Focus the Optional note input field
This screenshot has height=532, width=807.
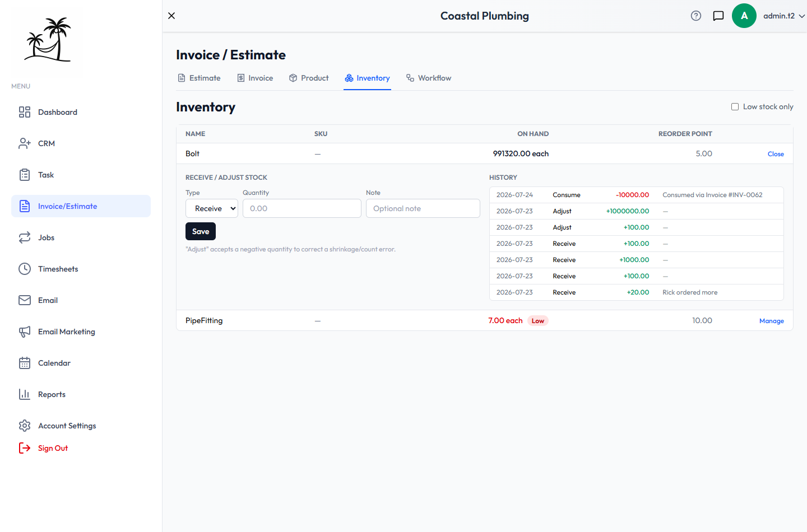[x=423, y=208]
